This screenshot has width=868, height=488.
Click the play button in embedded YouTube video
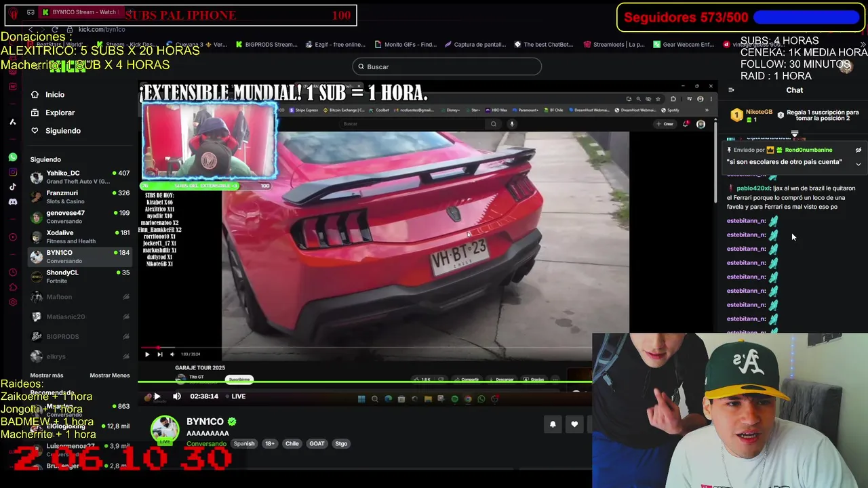[147, 354]
